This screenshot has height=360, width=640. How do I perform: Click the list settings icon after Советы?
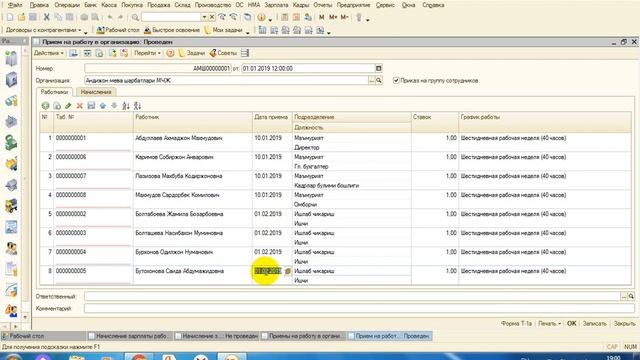click(245, 53)
